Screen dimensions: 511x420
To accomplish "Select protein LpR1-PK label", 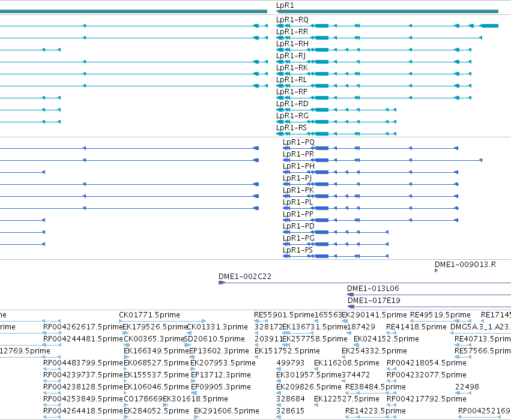I will [298, 190].
